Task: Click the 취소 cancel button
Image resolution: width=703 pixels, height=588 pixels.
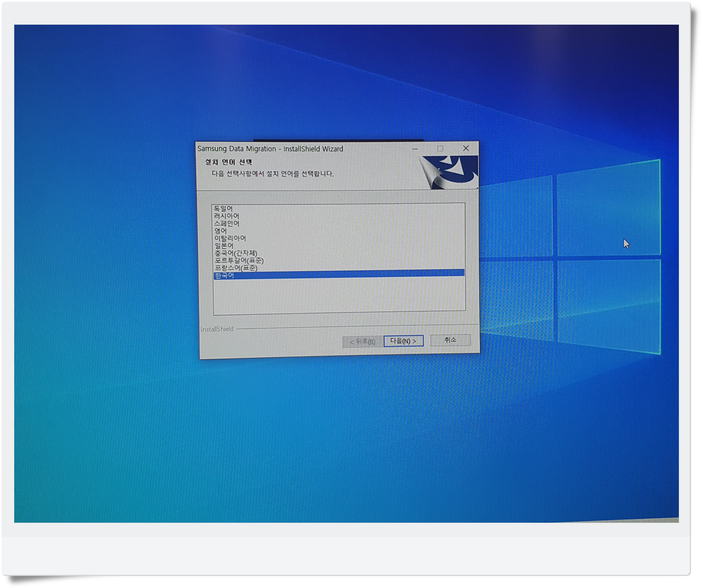Action: (x=450, y=340)
